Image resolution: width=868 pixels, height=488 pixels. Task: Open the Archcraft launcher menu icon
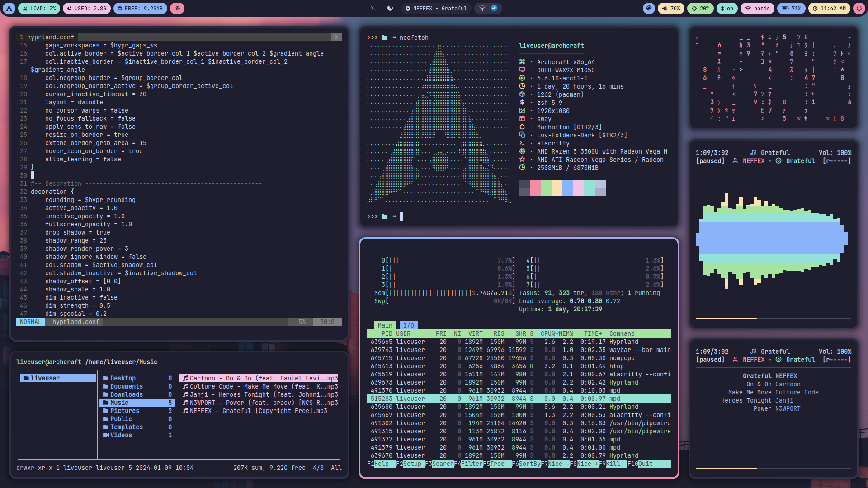pos(9,8)
